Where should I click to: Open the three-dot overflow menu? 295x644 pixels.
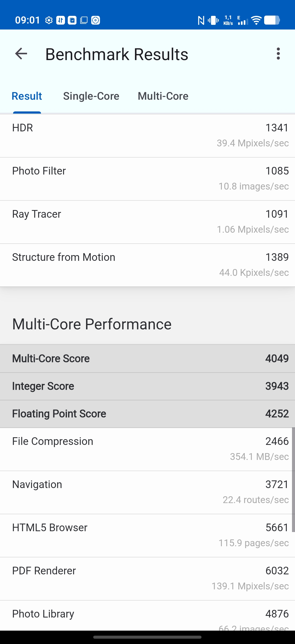coord(278,54)
